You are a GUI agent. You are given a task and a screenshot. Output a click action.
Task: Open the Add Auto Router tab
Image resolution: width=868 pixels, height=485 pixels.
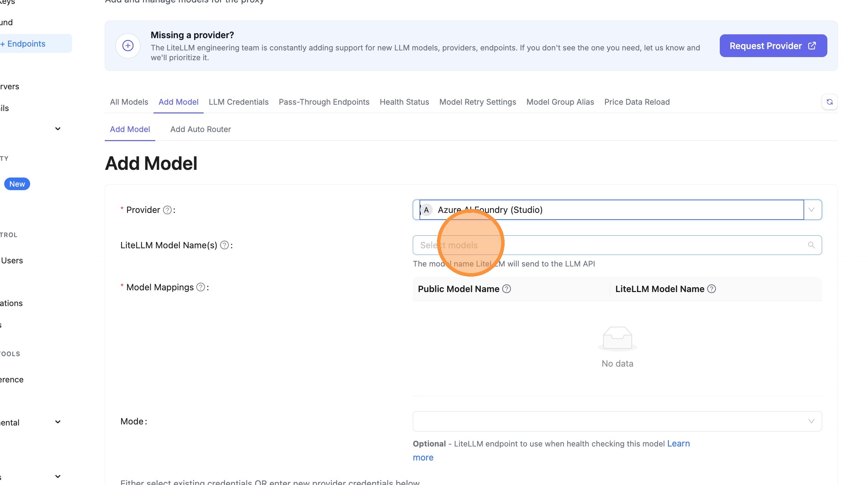pos(200,129)
